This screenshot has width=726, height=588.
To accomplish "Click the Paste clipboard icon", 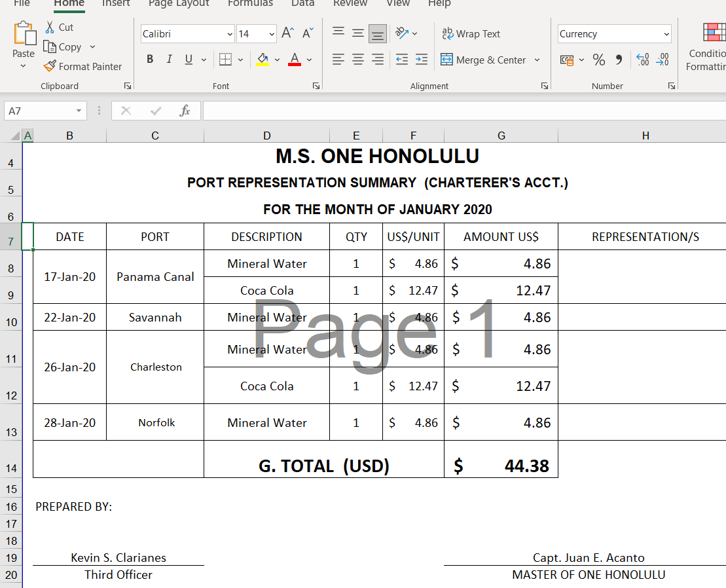I will [24, 34].
